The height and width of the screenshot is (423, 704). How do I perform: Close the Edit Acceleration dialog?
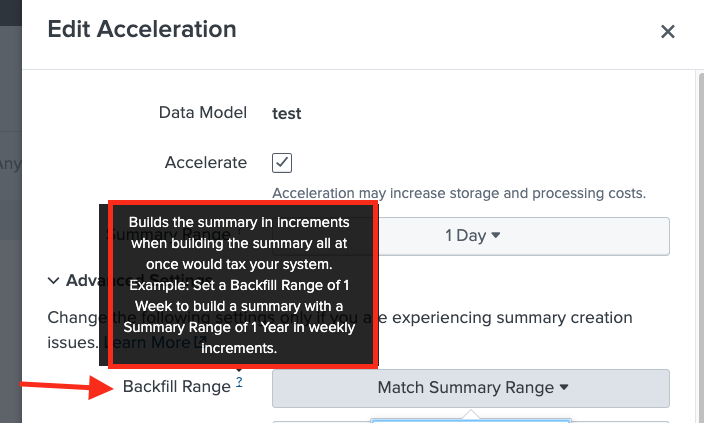(x=668, y=31)
